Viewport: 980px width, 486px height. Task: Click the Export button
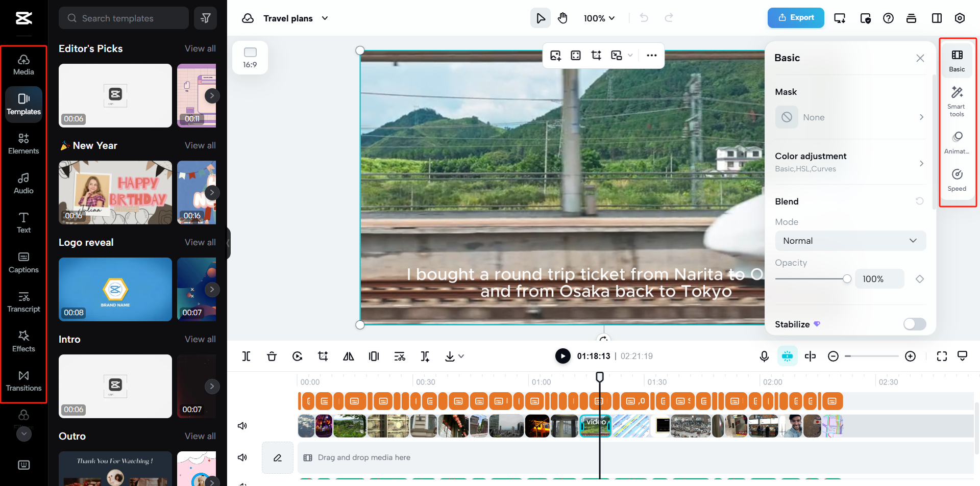coord(795,18)
